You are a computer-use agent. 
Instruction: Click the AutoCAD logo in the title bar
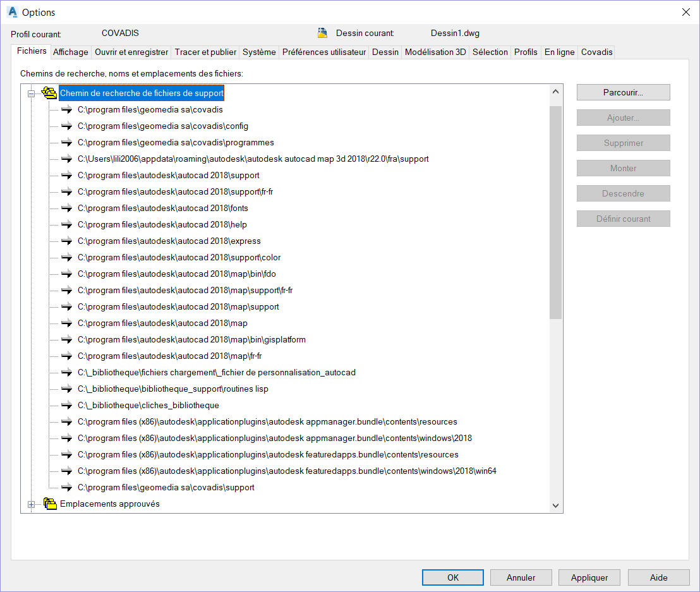13,12
